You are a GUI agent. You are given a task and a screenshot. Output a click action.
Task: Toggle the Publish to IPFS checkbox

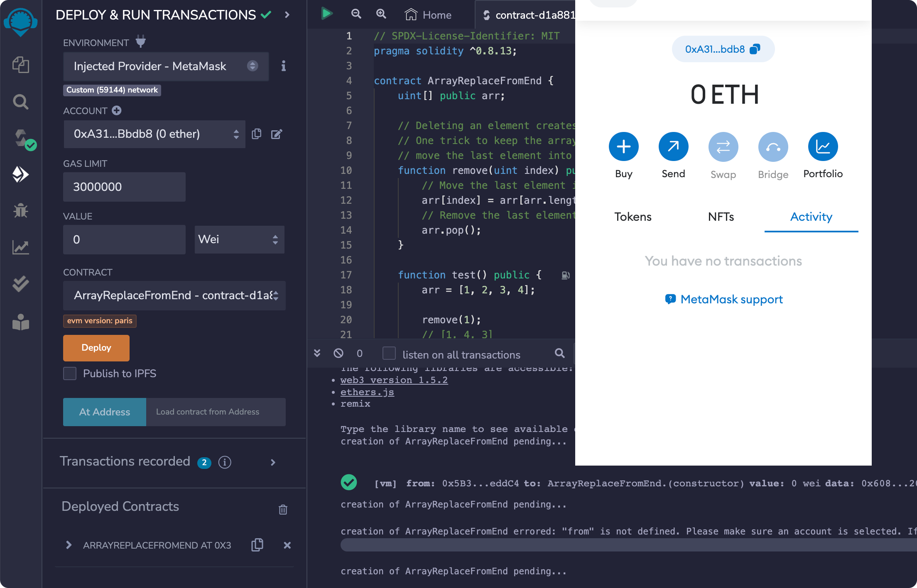click(x=70, y=373)
